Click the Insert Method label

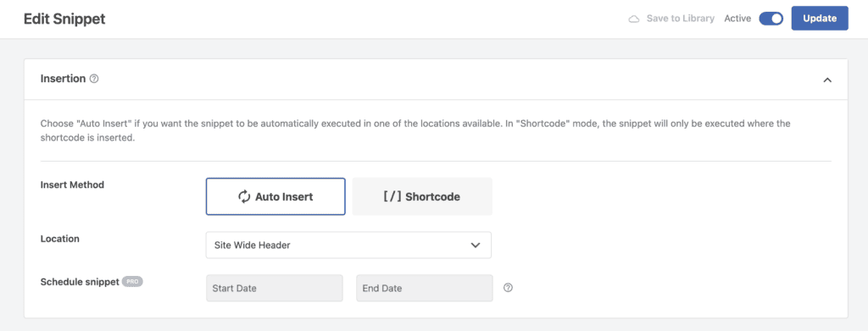point(72,185)
